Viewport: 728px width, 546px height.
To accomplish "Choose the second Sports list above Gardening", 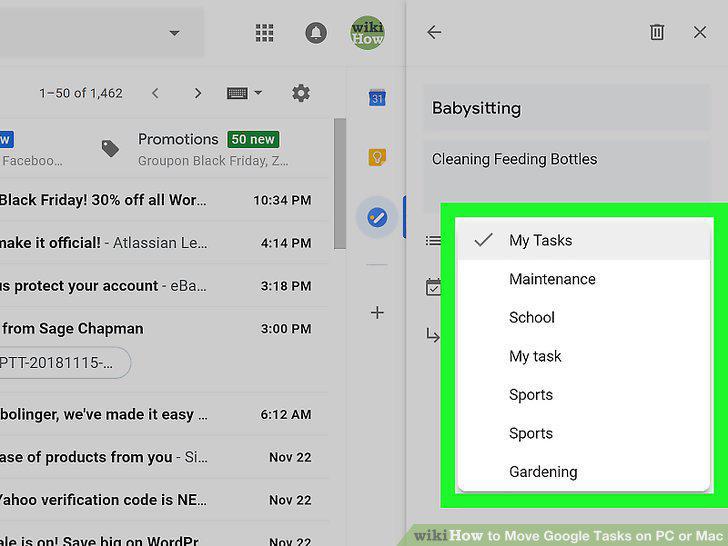I will [x=584, y=433].
